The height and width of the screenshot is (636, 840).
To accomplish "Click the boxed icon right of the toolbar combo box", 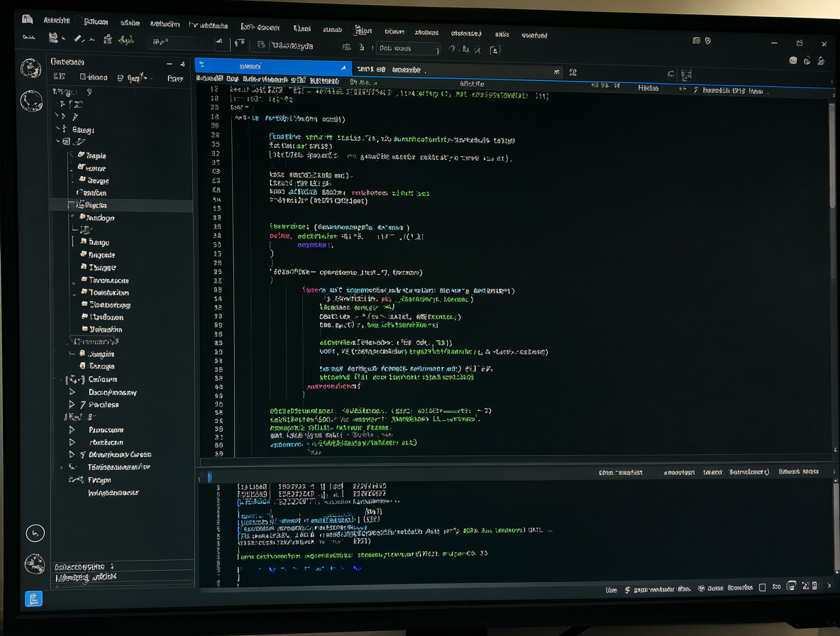I will pos(495,50).
